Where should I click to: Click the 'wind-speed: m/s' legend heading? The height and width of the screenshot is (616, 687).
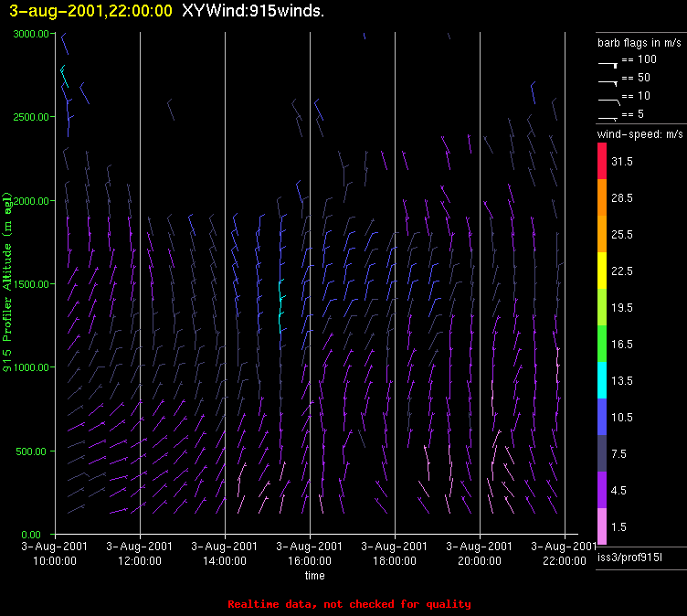coord(640,134)
